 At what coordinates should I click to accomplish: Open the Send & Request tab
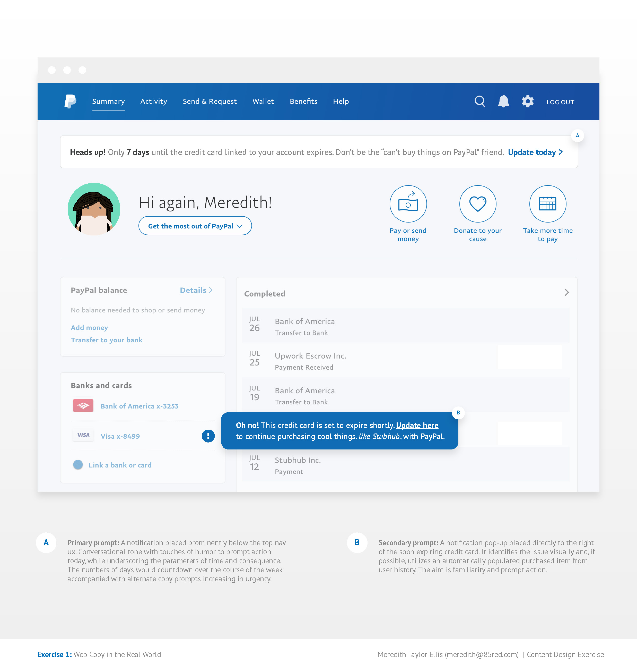coord(210,101)
